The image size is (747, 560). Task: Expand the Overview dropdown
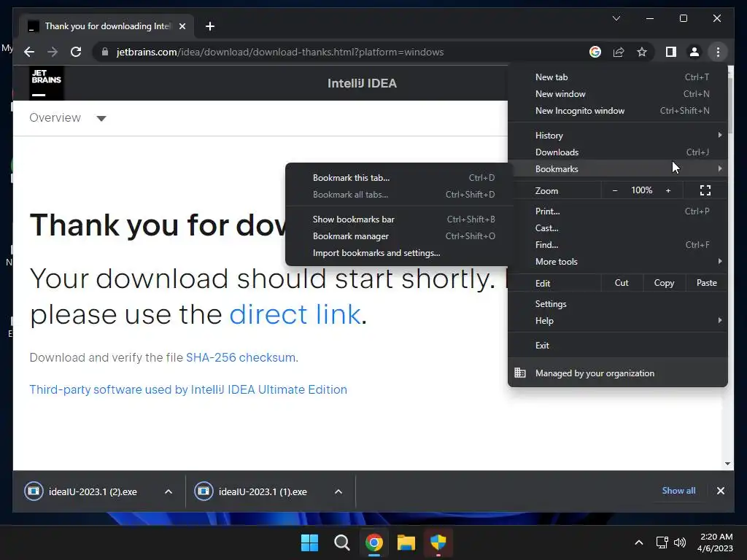pos(68,117)
